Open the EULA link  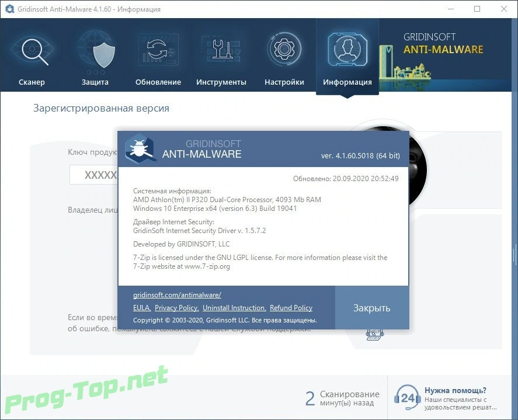pyautogui.click(x=142, y=308)
